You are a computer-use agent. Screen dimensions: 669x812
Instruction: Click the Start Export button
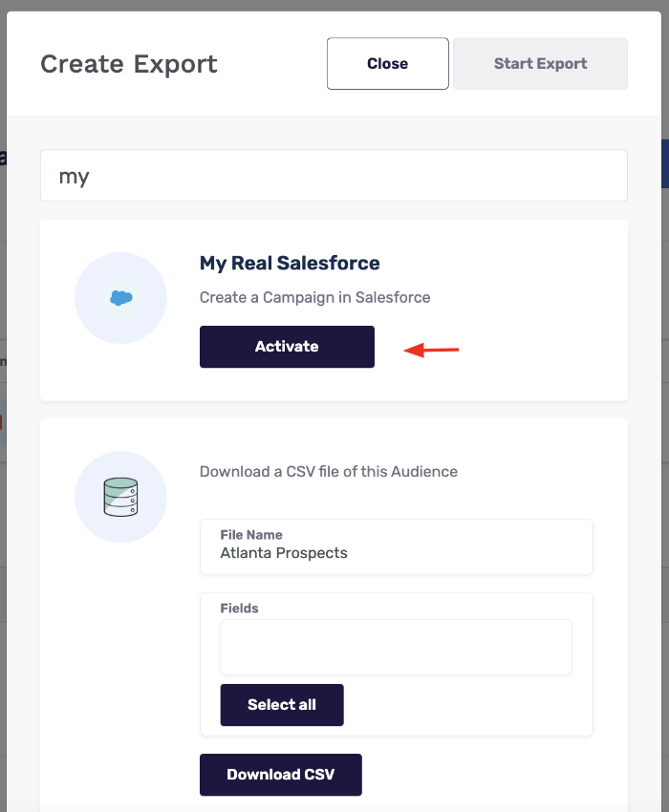(540, 64)
